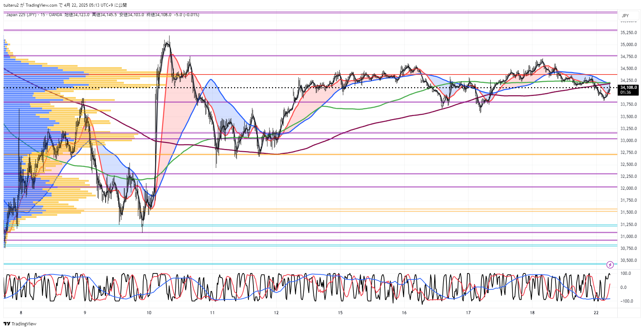The width and height of the screenshot is (644, 330).
Task: Click the closing value 終値34,108.0 in legend
Action: (x=159, y=15)
